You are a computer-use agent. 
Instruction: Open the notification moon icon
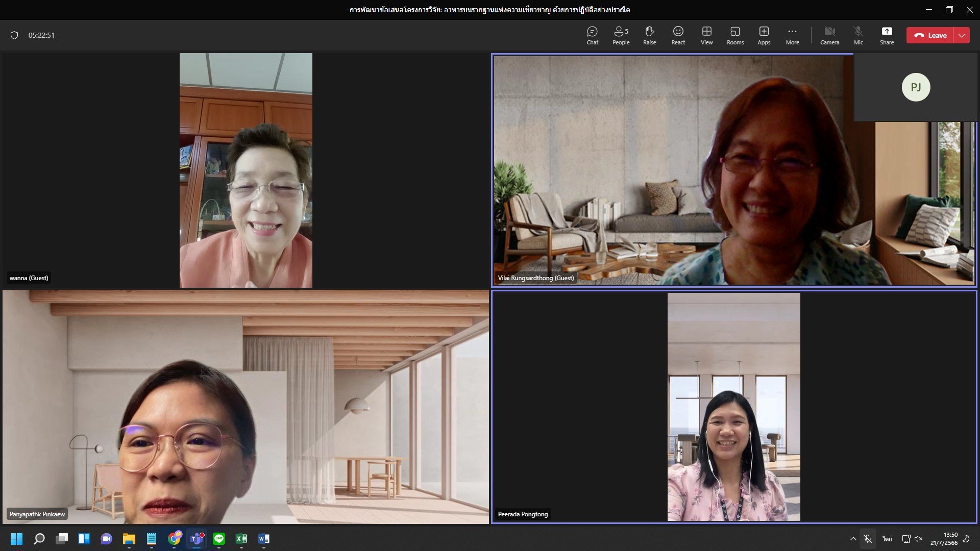(966, 539)
